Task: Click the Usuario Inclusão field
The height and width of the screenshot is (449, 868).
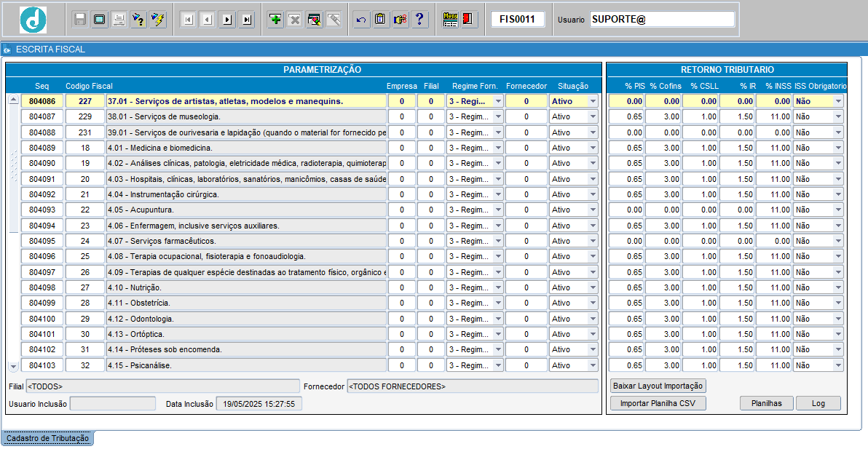Action: coord(113,404)
